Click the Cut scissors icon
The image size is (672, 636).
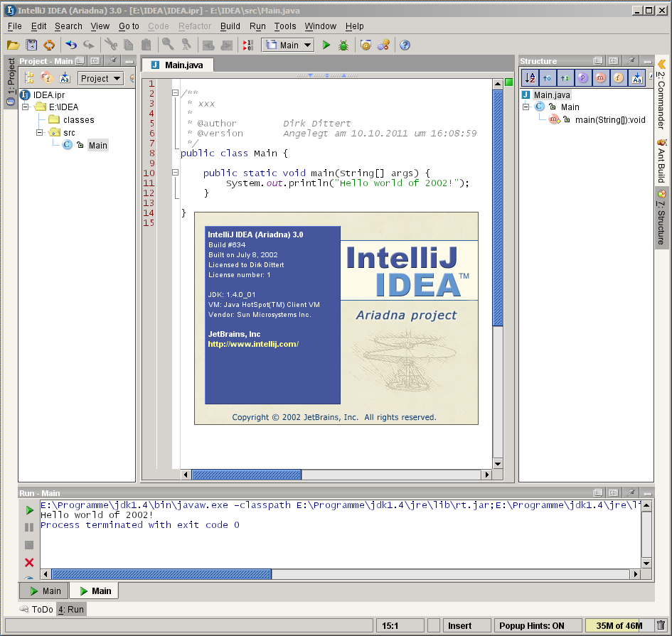point(111,45)
